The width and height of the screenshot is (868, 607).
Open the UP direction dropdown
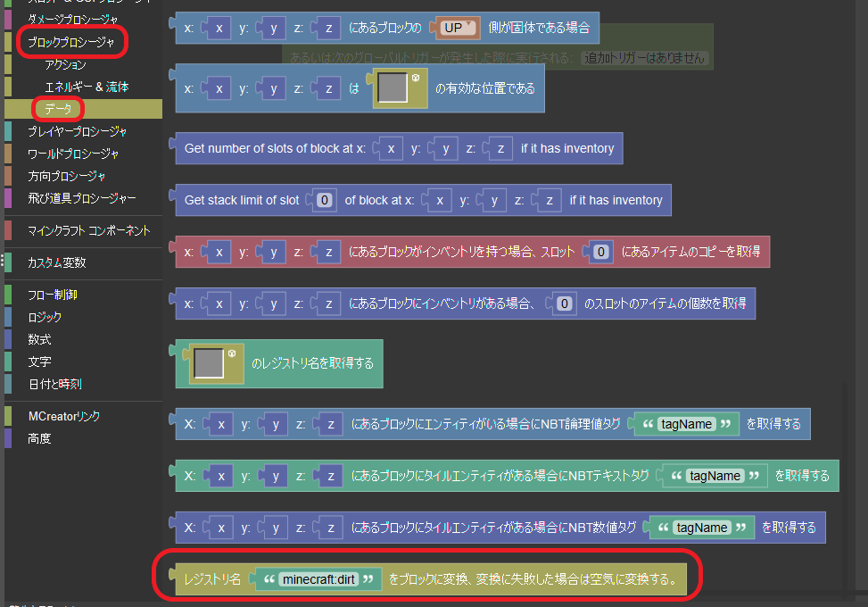[459, 29]
